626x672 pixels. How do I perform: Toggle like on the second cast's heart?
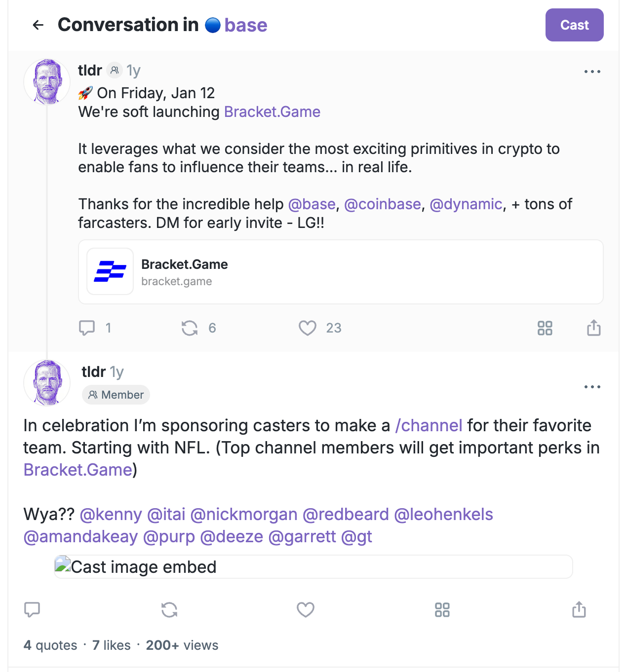click(305, 610)
